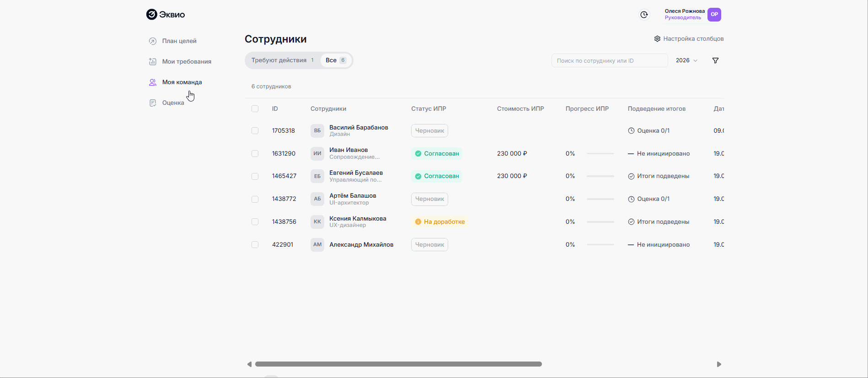The height and width of the screenshot is (378, 868).
Task: Open the filter funnel icon
Action: click(715, 60)
